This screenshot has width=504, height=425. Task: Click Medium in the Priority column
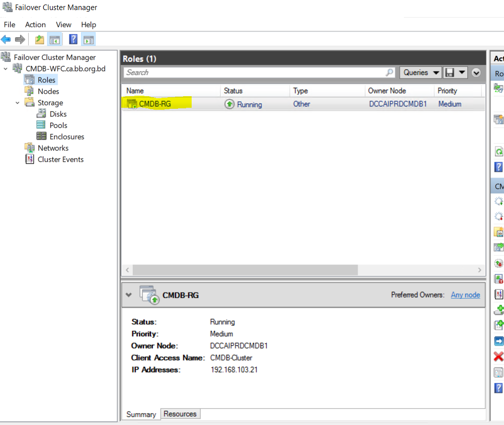pyautogui.click(x=450, y=104)
